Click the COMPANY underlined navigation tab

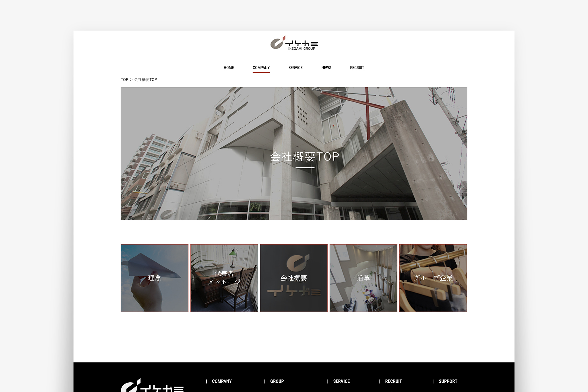point(261,67)
